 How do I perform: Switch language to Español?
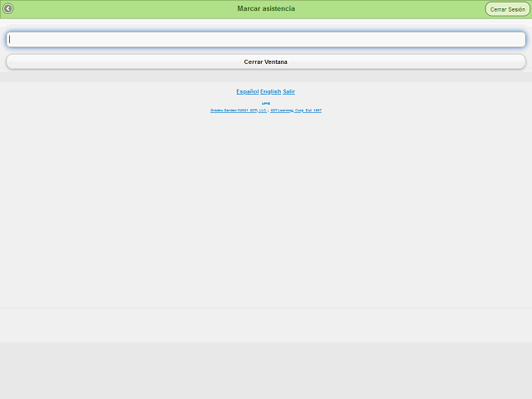(248, 91)
